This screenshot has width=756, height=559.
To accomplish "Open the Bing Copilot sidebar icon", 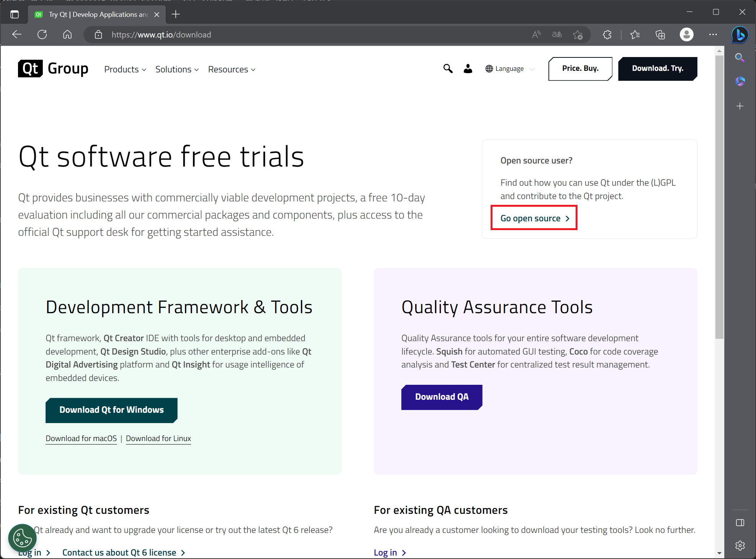I will [740, 35].
